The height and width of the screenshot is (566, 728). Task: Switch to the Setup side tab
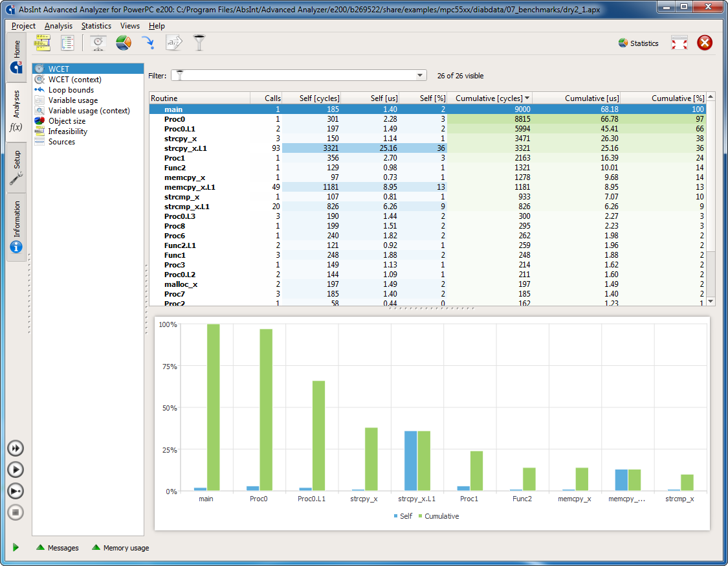pyautogui.click(x=17, y=167)
